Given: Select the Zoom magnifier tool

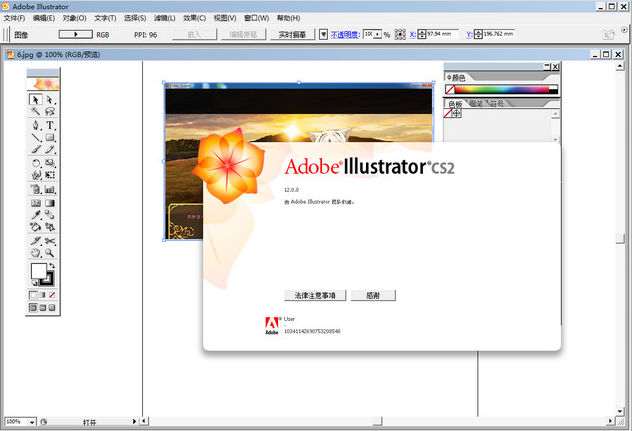Looking at the screenshot, I should point(50,253).
